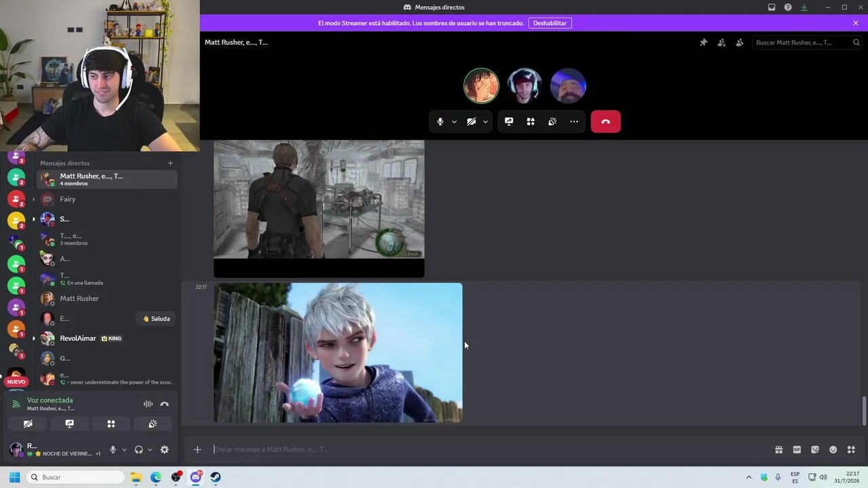Click the Voz conectada status

coord(50,401)
